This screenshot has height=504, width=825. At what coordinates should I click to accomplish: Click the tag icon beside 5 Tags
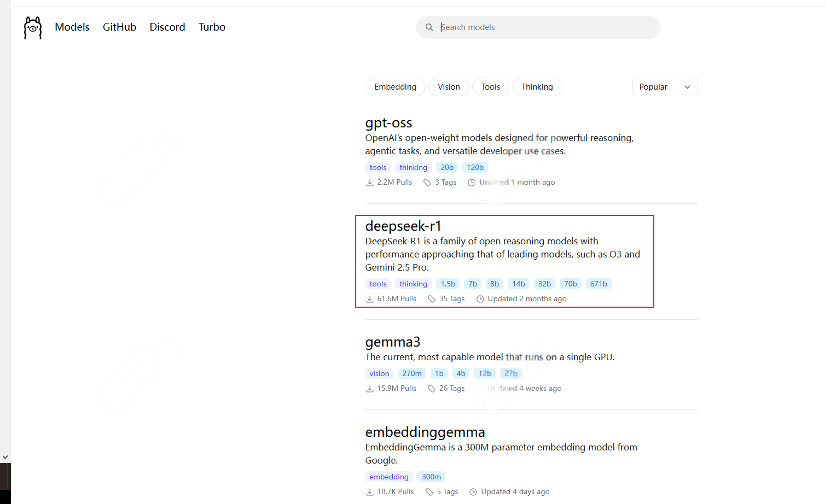429,492
